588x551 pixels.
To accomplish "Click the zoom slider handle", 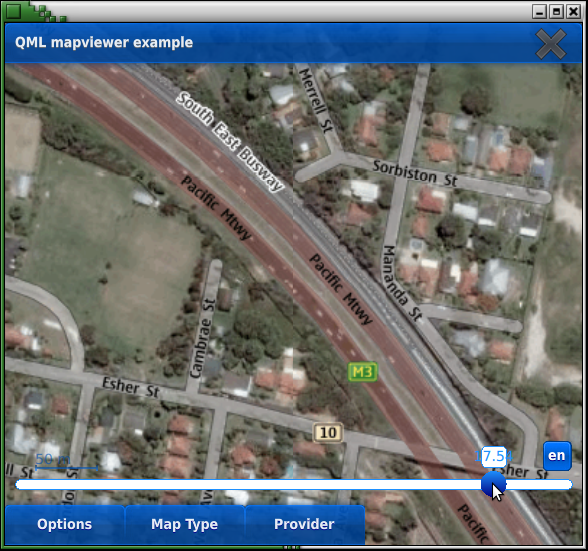I will pos(493,484).
